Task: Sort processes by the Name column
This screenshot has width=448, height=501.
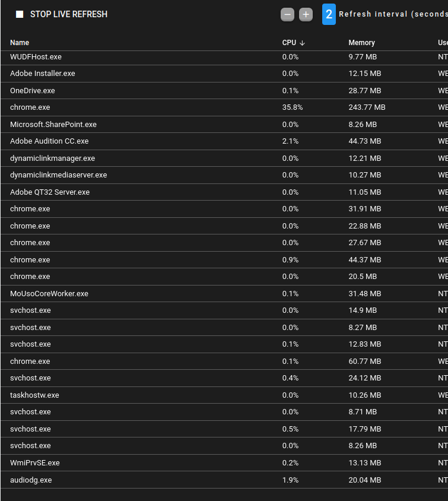Action: [x=19, y=42]
